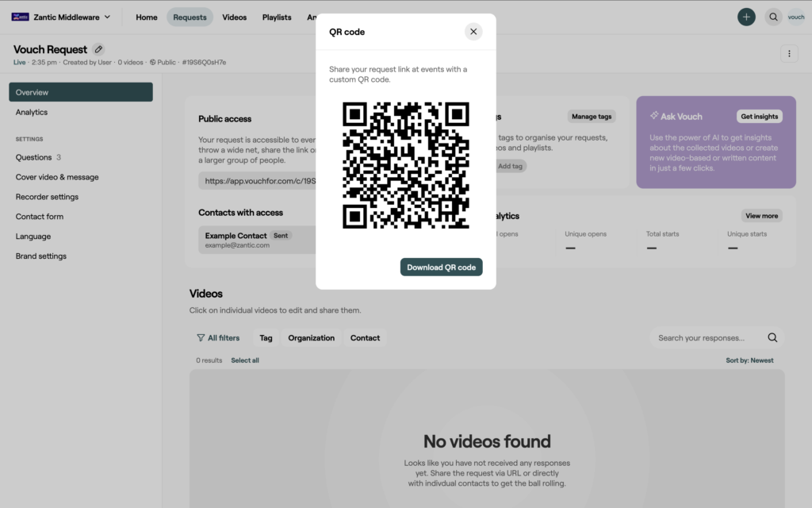Select the Example Contact entry
812x508 pixels.
click(x=258, y=240)
